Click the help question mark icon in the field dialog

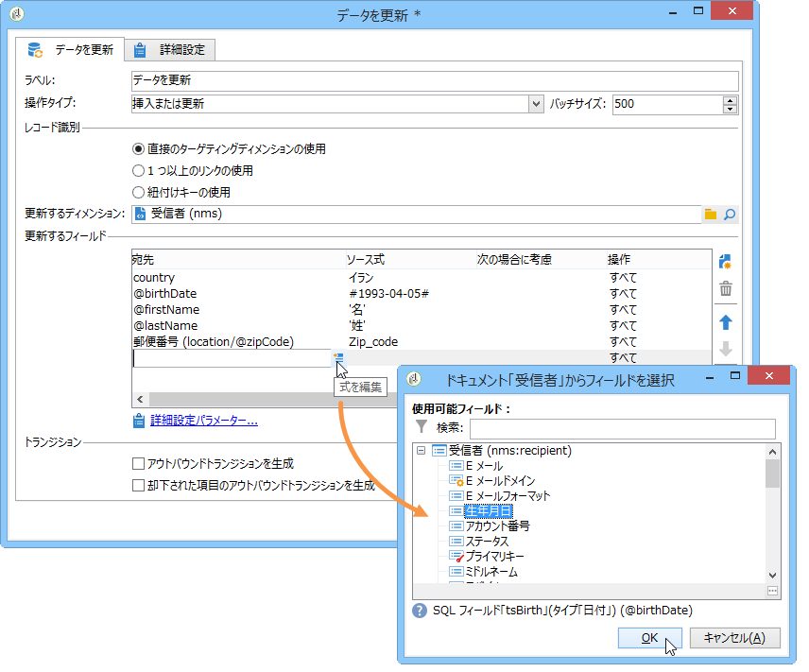pyautogui.click(x=420, y=611)
